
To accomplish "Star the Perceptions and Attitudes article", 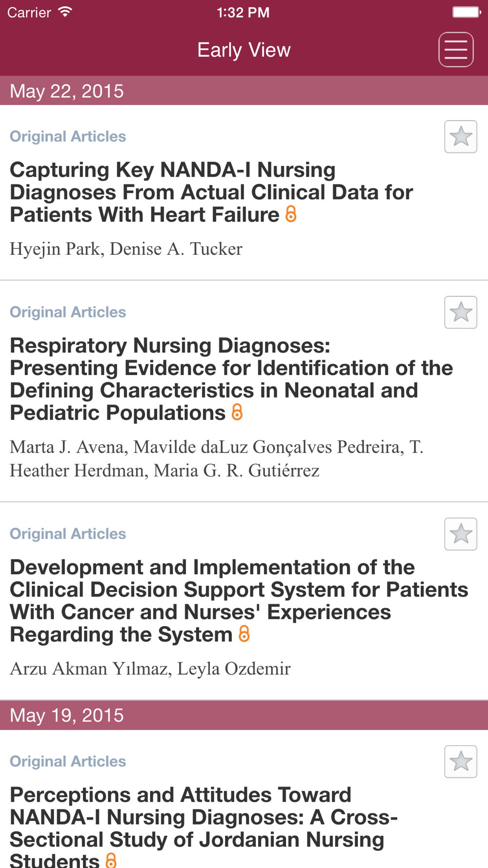I will tap(461, 761).
